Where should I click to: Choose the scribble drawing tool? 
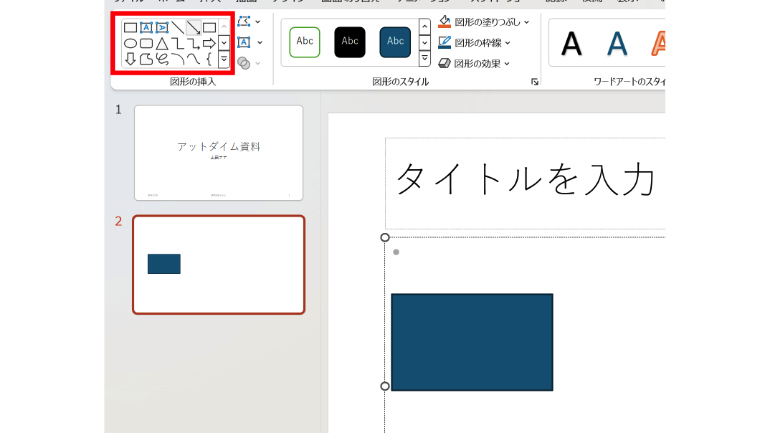[162, 59]
